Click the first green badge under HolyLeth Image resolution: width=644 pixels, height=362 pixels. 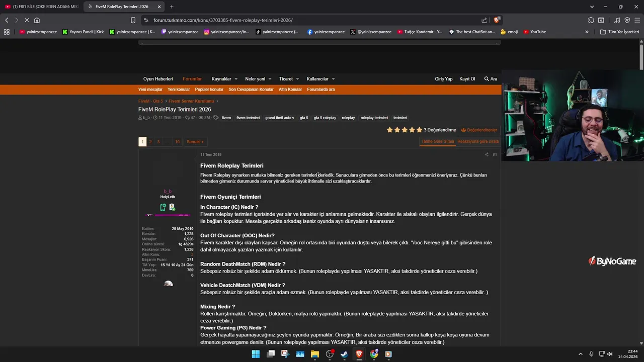[x=163, y=207]
